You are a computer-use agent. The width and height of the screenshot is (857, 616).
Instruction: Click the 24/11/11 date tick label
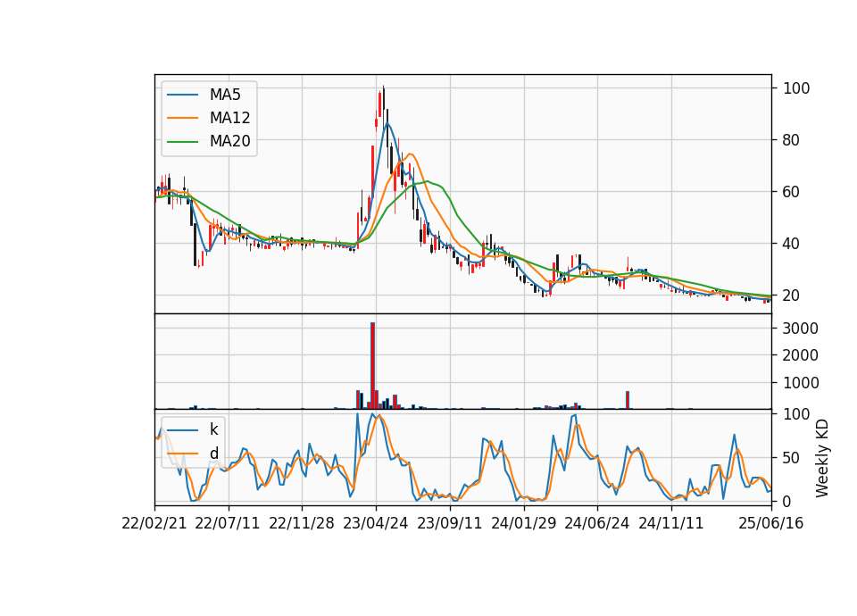pos(671,523)
